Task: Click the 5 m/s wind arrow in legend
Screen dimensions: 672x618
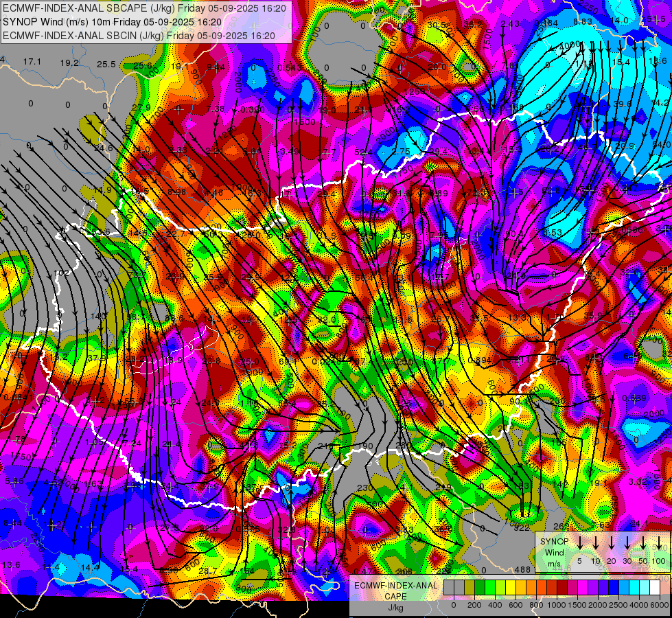Action: pyautogui.click(x=579, y=543)
